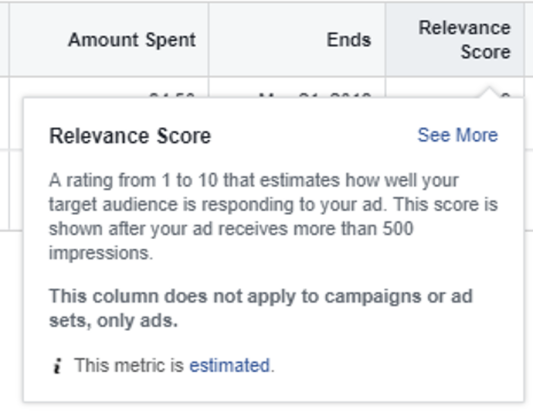
Task: Click the narrow header cell left of Amount Spent
Action: (x=4, y=40)
